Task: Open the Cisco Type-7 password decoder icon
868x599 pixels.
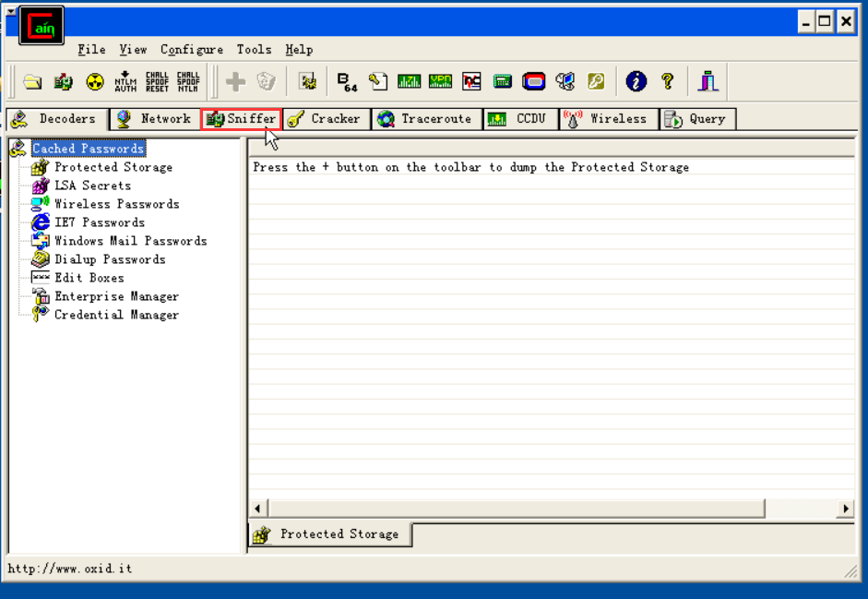Action: (409, 82)
